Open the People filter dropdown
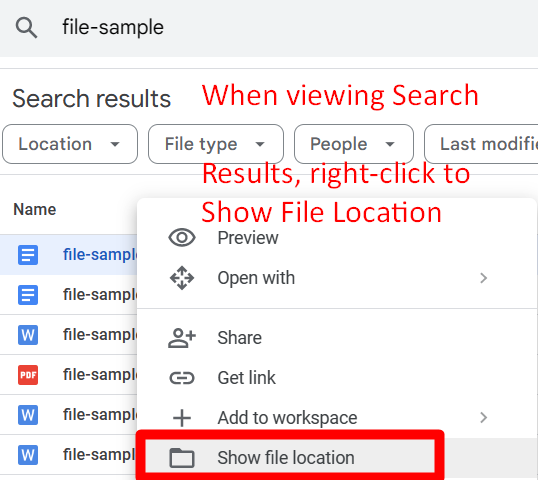Screen dimensions: 538x480 click(x=354, y=144)
